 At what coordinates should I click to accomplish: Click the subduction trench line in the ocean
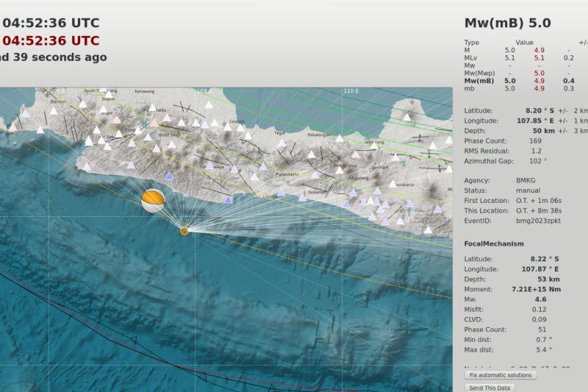[x=132, y=339]
